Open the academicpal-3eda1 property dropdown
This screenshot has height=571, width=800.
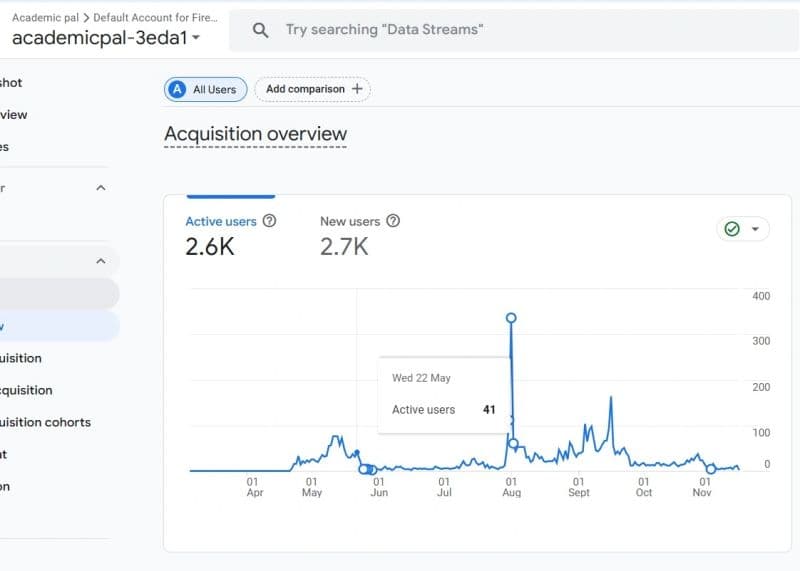click(x=106, y=38)
